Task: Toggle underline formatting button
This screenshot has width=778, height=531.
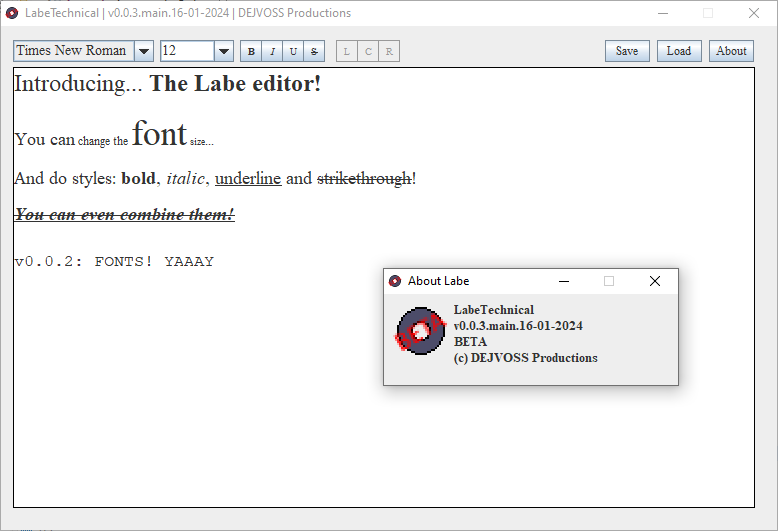Action: click(293, 51)
